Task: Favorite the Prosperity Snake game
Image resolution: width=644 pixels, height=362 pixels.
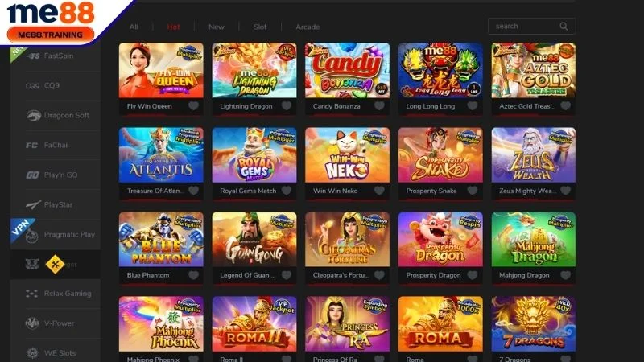Action: [x=473, y=191]
